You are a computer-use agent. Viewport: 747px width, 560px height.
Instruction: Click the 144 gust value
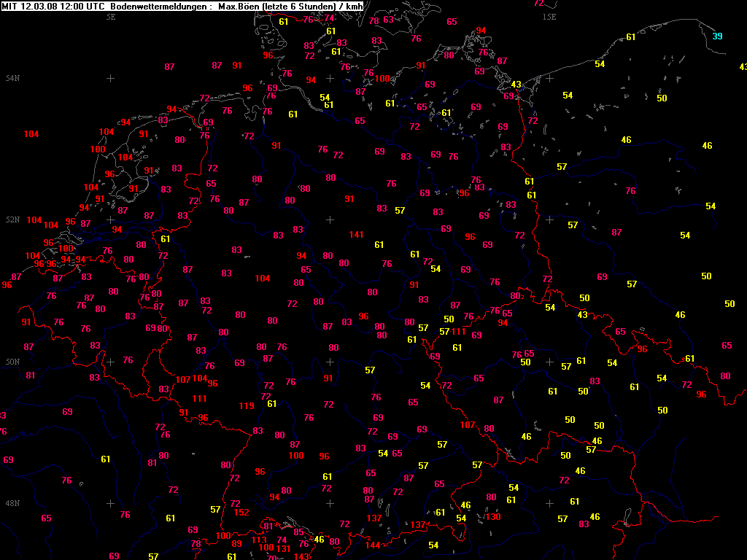[372, 545]
